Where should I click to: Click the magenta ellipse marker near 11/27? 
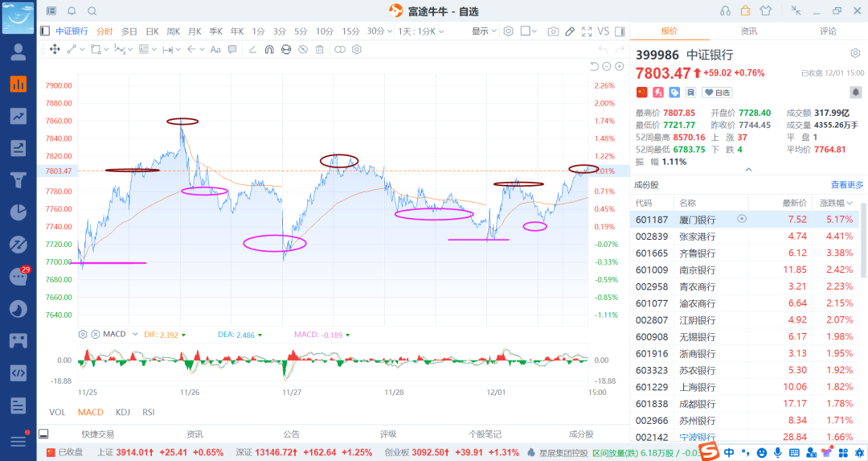(x=275, y=243)
